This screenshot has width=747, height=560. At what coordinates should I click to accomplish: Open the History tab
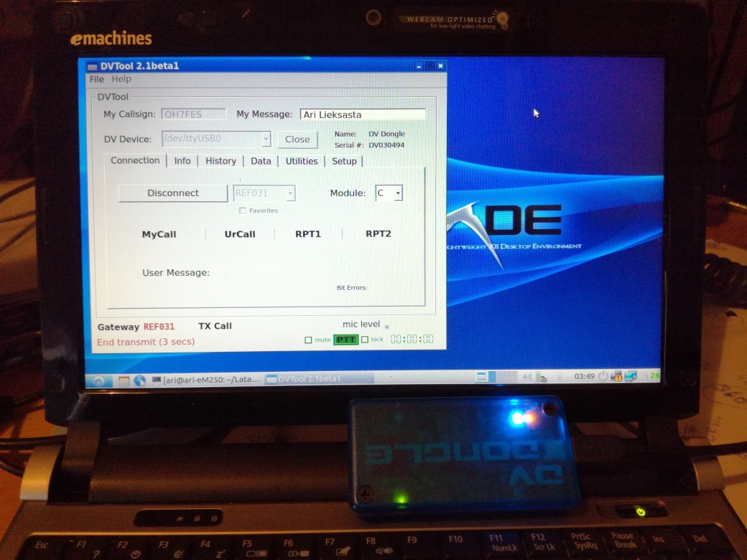tap(221, 161)
